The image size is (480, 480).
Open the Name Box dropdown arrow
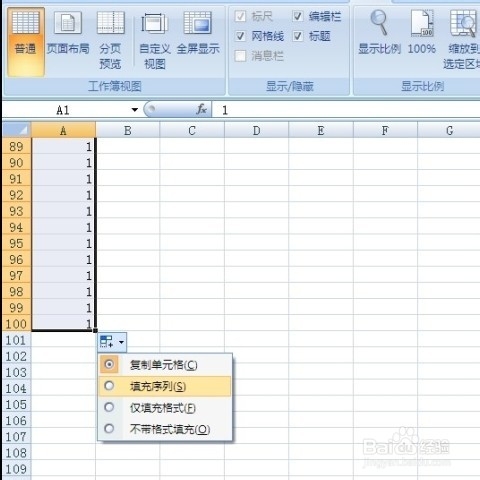click(135, 110)
